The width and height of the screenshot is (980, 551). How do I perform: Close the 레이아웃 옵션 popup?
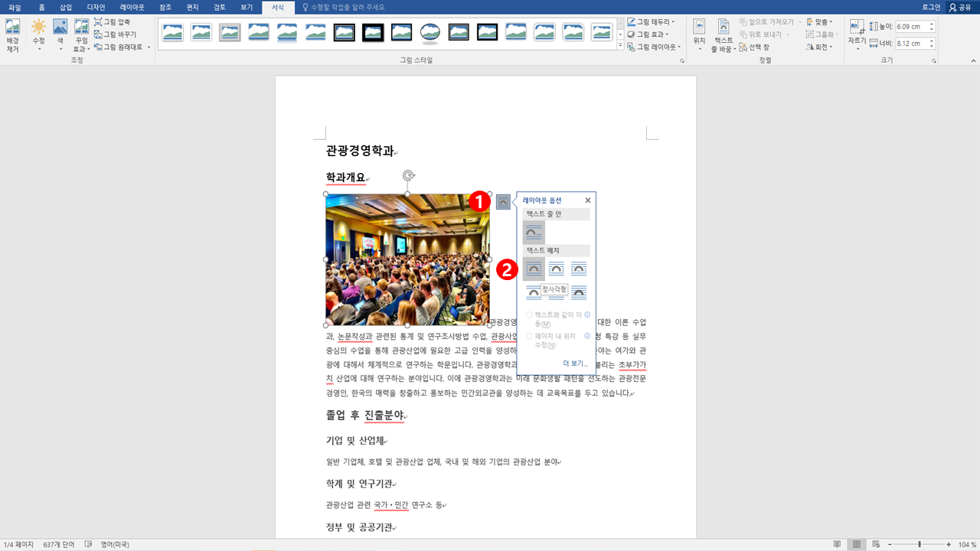coord(588,201)
